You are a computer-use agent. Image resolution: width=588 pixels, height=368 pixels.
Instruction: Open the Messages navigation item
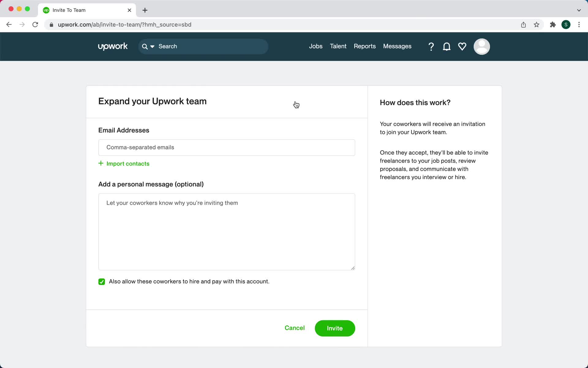pyautogui.click(x=398, y=46)
